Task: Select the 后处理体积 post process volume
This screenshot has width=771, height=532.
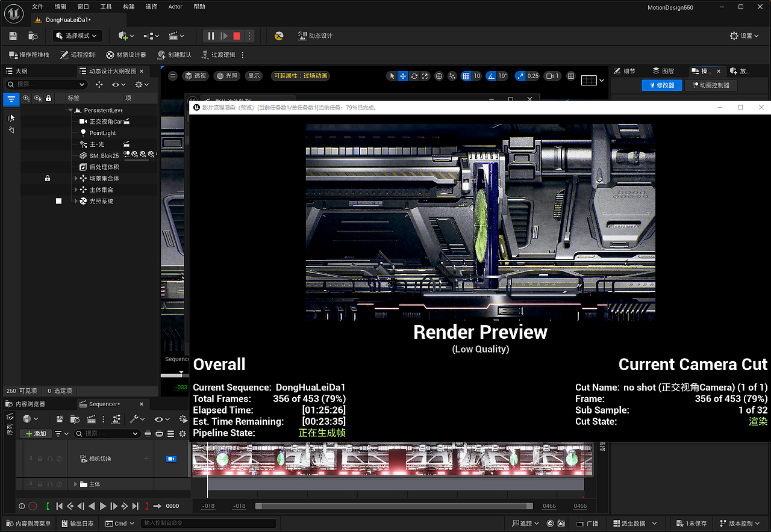Action: tap(104, 167)
